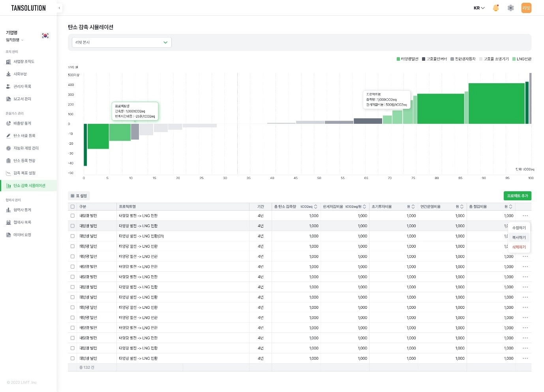This screenshot has height=392, width=544.
Task: Choose 수정하기 from the context menu
Action: coord(519,228)
